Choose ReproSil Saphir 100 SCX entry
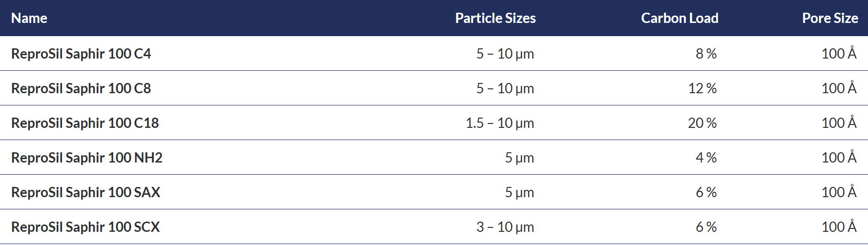This screenshot has width=868, height=245. pyautogui.click(x=85, y=227)
